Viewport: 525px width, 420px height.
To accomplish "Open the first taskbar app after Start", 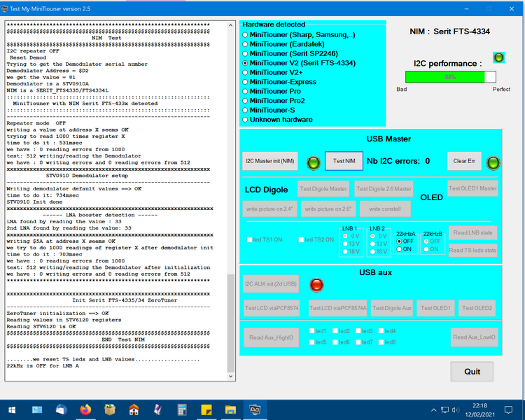I will click(x=37, y=409).
